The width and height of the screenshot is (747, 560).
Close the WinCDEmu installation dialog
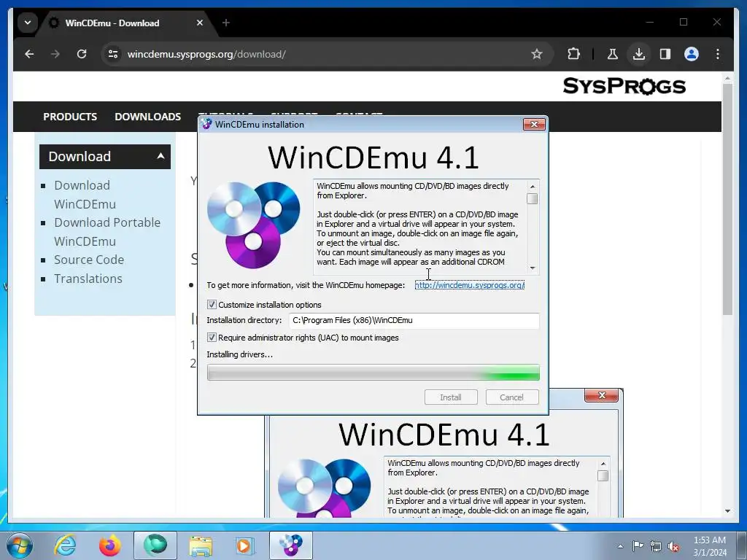[x=534, y=124]
